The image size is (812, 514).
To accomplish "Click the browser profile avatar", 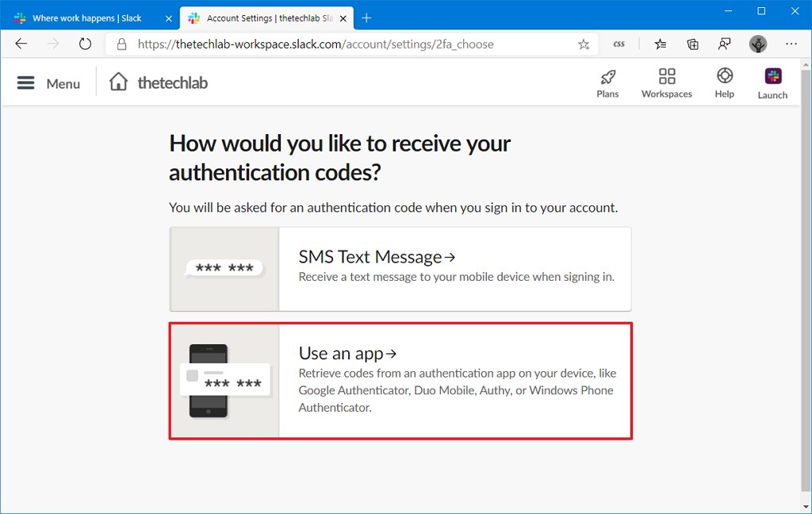I will point(757,44).
